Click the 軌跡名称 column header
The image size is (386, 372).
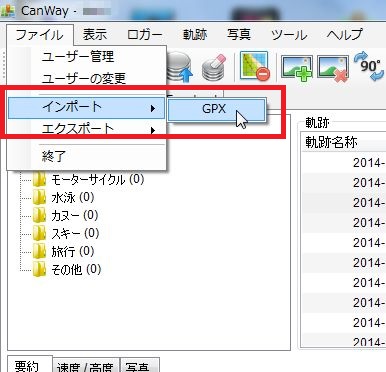pos(343,143)
